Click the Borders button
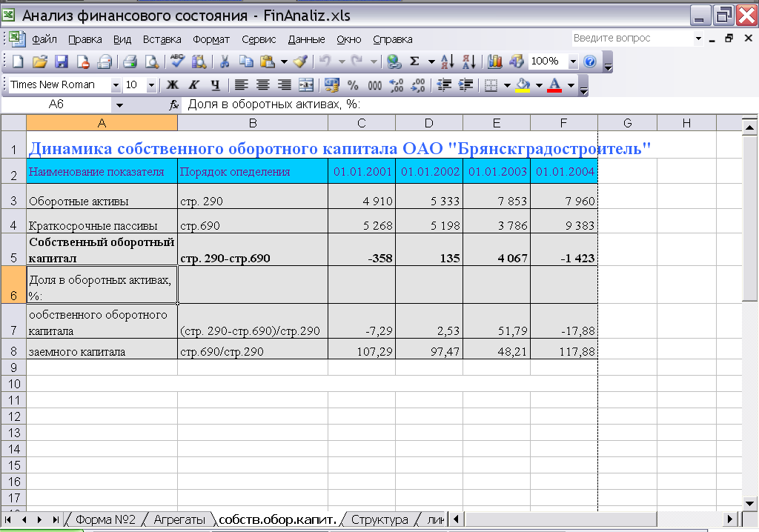759x532 pixels. click(x=491, y=85)
